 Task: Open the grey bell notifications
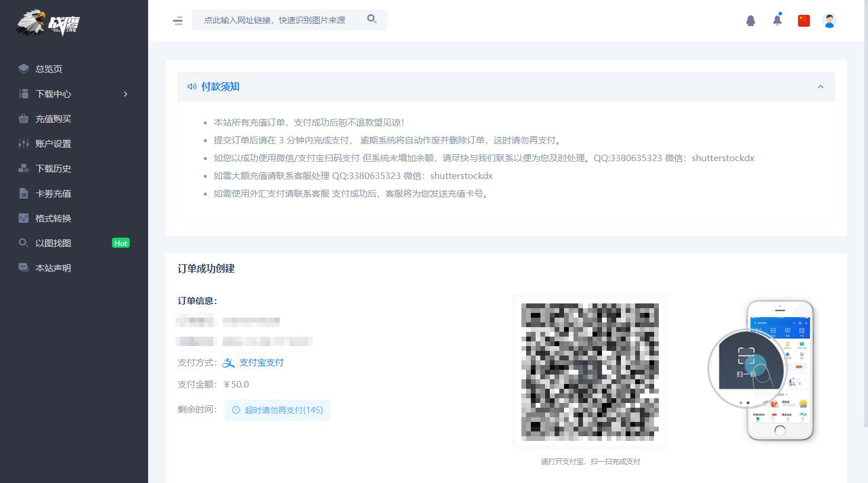[751, 21]
